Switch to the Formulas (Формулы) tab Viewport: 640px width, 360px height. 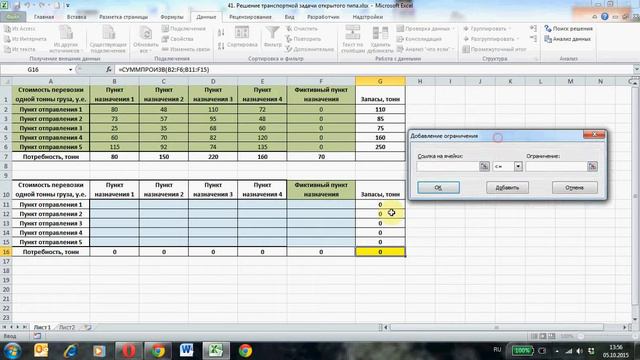point(172,17)
